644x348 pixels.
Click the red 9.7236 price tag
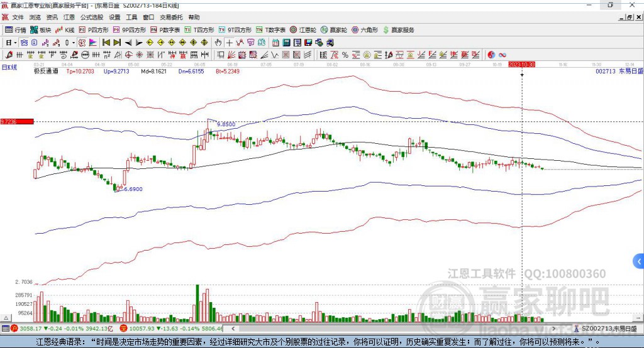(x=17, y=121)
